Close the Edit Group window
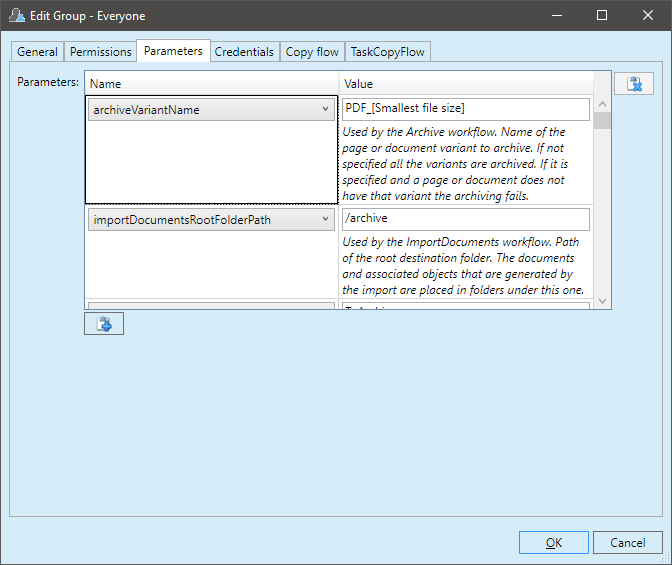672x565 pixels. click(x=648, y=15)
